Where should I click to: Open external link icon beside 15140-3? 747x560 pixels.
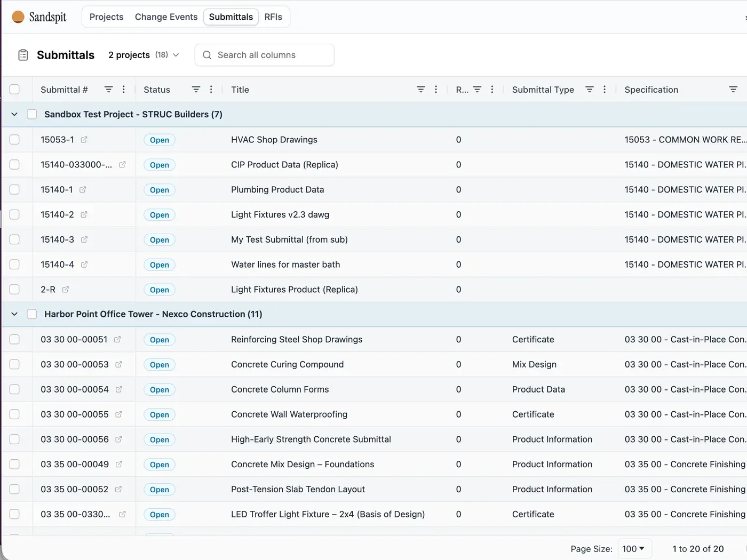coord(84,239)
